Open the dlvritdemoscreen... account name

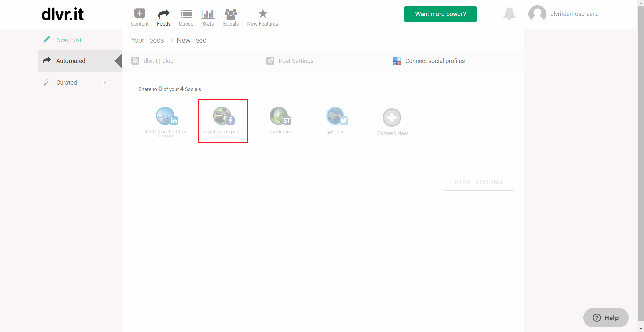tap(575, 14)
